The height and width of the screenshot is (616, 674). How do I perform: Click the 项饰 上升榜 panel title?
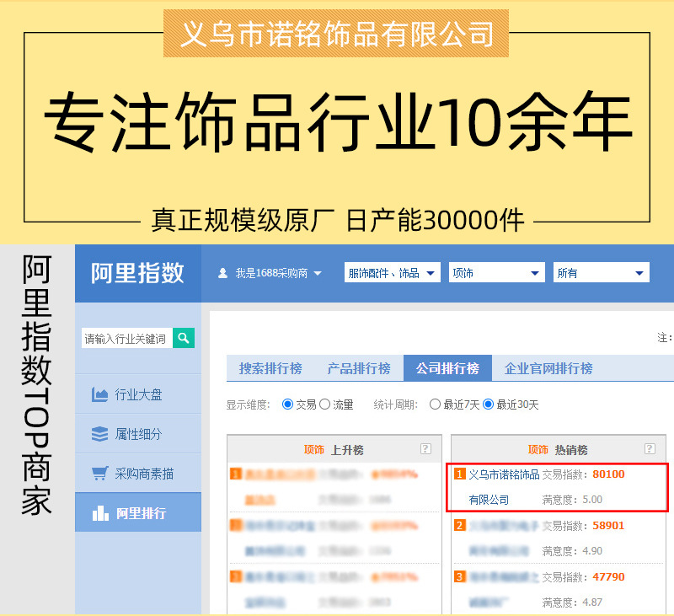334,450
